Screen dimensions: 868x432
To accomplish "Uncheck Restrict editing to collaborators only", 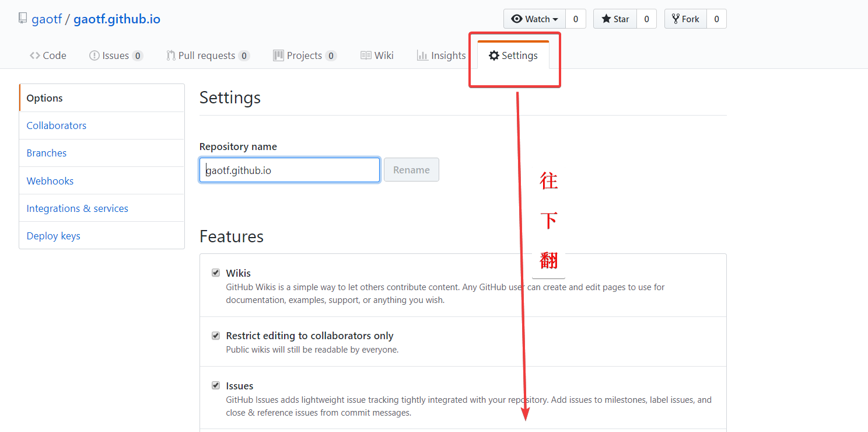I will click(216, 336).
